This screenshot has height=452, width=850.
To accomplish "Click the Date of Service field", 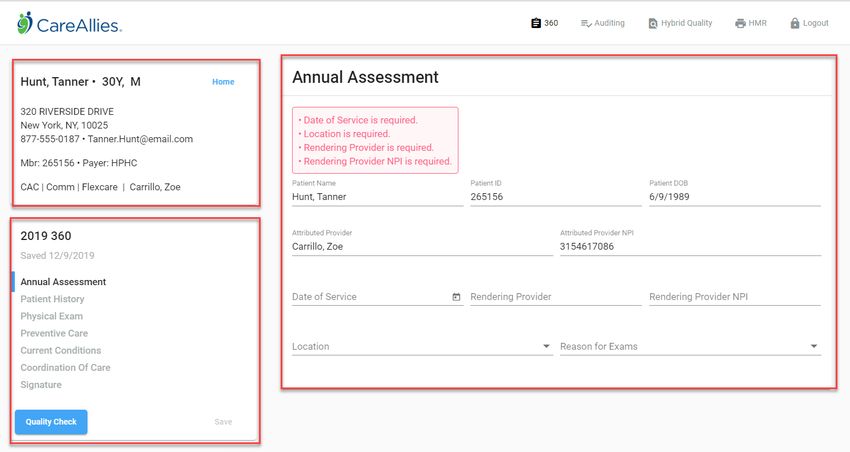I will [x=377, y=296].
